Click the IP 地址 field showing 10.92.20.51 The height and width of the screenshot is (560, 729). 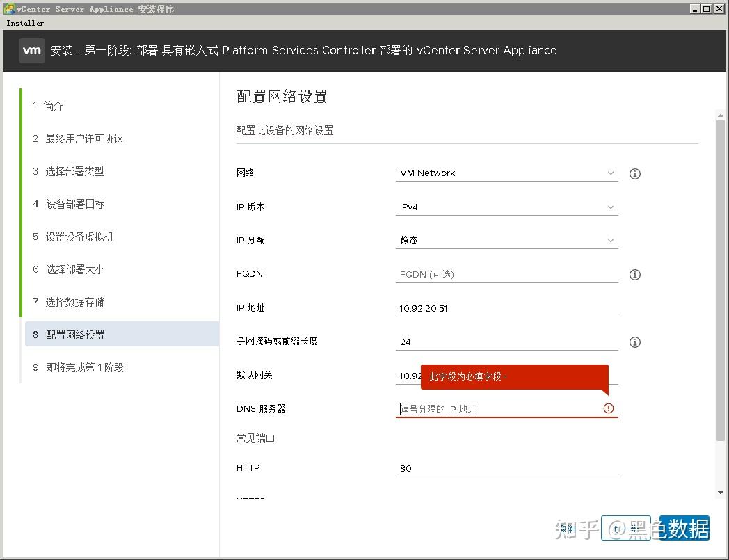(x=507, y=308)
